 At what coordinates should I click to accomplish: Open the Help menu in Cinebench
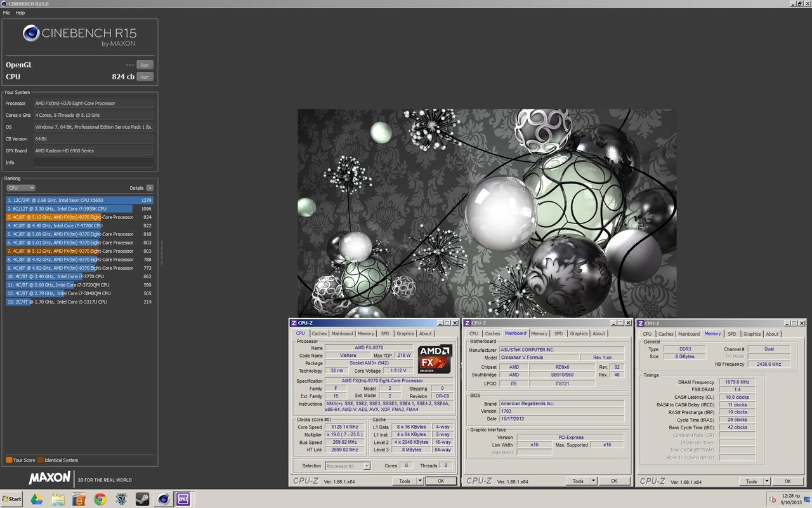[20, 13]
